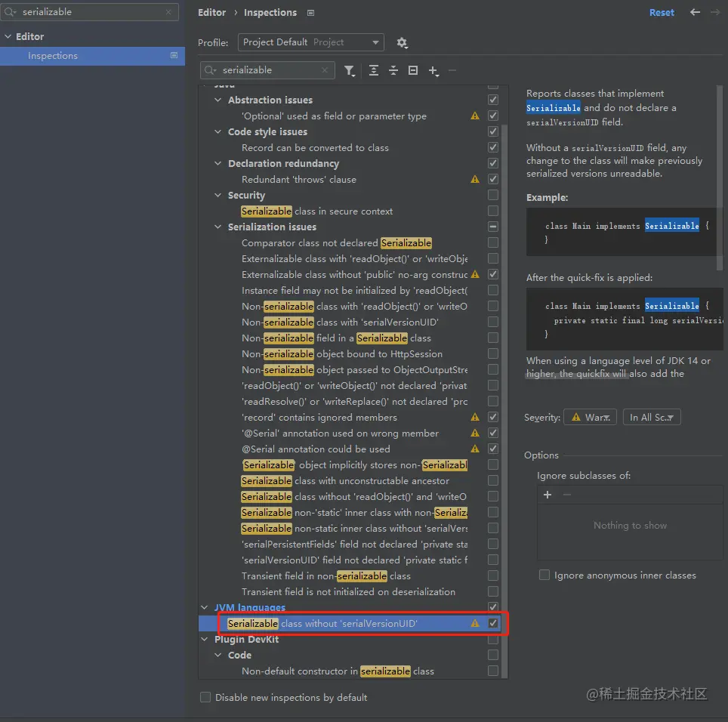Screen dimensions: 728x722
Task: Click the Editor breadcrumb at top
Action: (211, 13)
